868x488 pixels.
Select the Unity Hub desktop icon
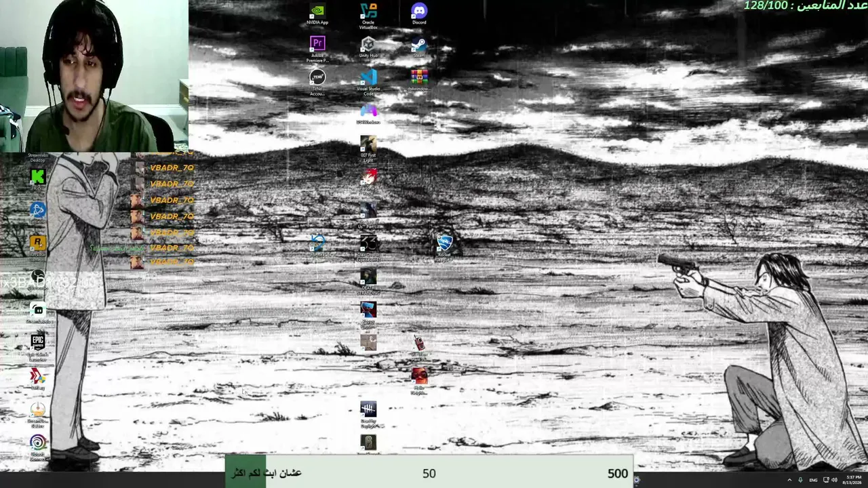[368, 47]
